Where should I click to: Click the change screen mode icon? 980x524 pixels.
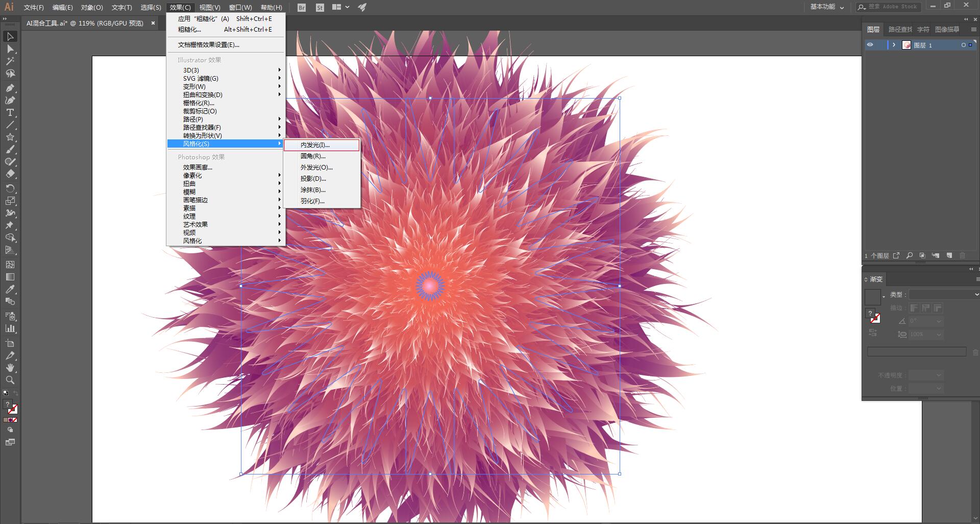click(x=10, y=442)
